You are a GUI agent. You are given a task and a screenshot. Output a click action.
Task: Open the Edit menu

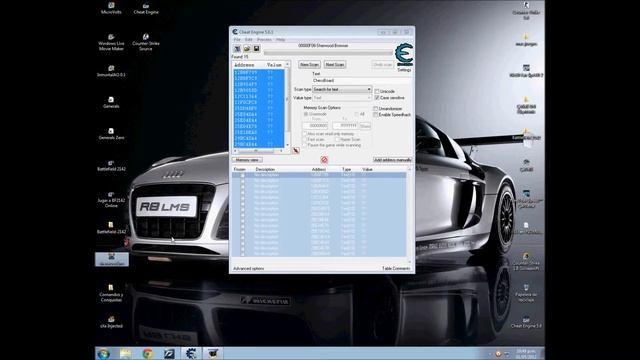(x=249, y=40)
